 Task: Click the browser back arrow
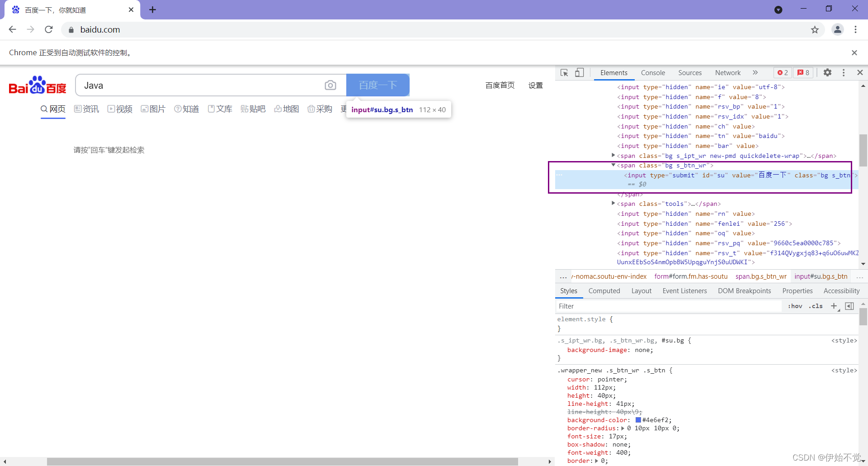tap(12, 29)
